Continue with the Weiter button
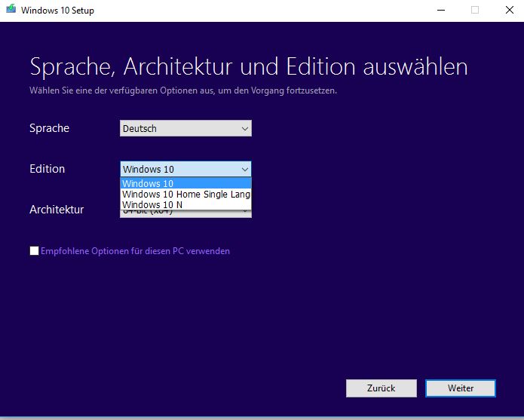 coord(461,388)
